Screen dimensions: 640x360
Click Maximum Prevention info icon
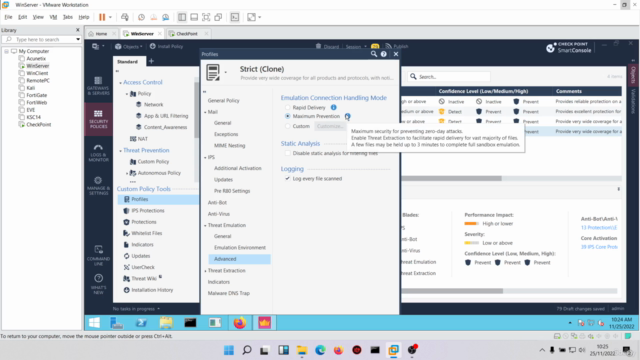(347, 116)
